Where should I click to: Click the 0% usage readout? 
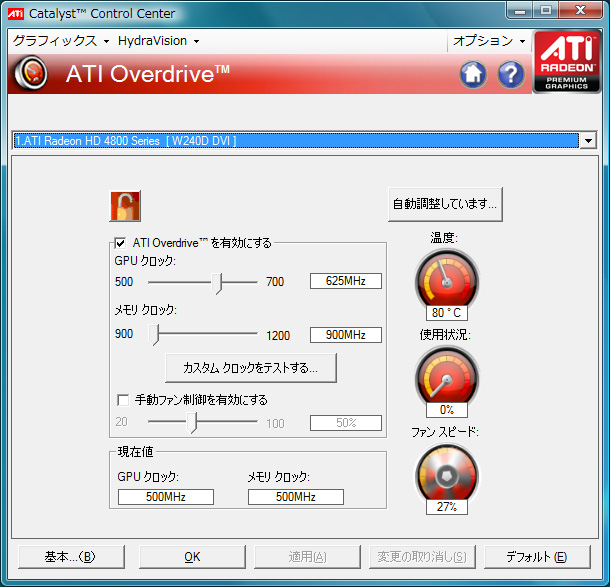pyautogui.click(x=447, y=410)
